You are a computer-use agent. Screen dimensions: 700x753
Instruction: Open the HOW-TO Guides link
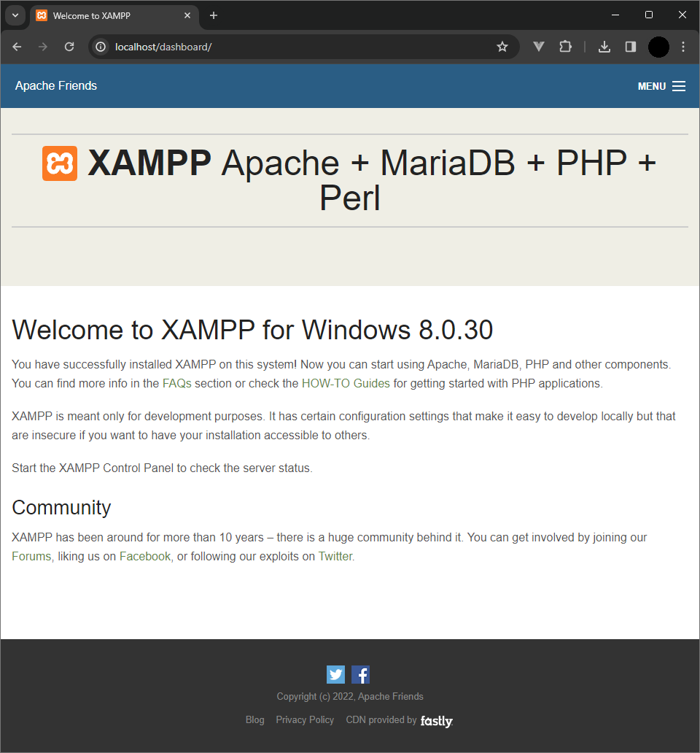[x=346, y=383]
